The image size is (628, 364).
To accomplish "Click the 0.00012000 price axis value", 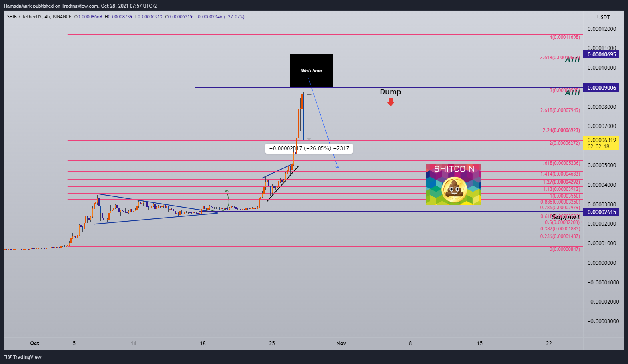I will click(x=602, y=29).
